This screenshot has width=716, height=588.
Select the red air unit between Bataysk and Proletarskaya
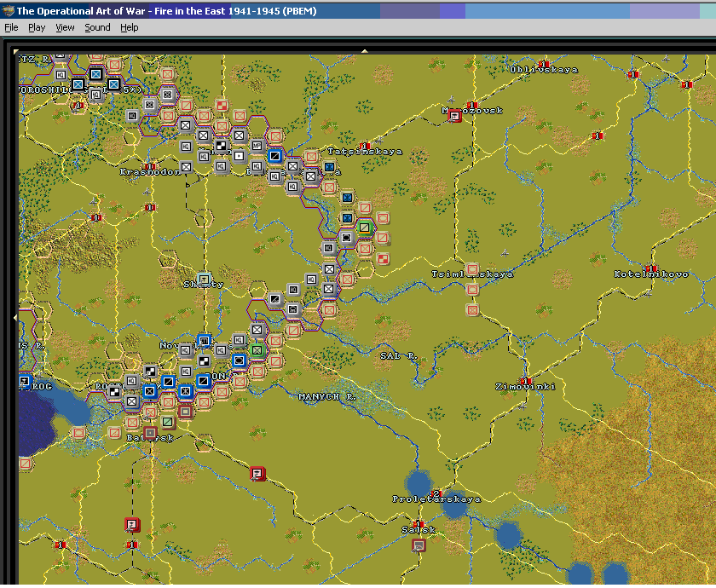(257, 474)
